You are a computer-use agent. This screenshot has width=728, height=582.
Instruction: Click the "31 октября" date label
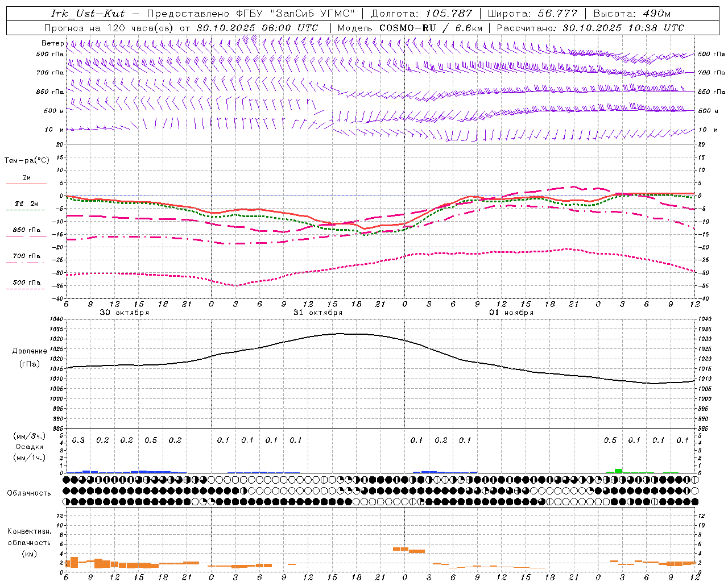(x=318, y=313)
